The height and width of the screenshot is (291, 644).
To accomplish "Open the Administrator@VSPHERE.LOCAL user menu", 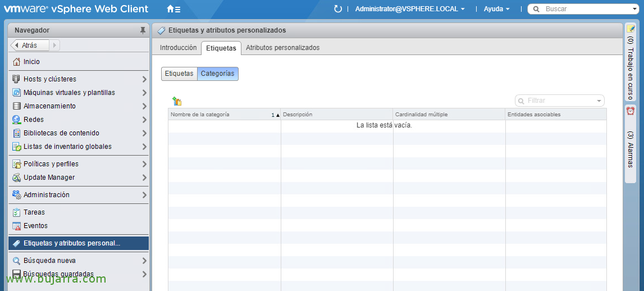I will click(x=410, y=9).
